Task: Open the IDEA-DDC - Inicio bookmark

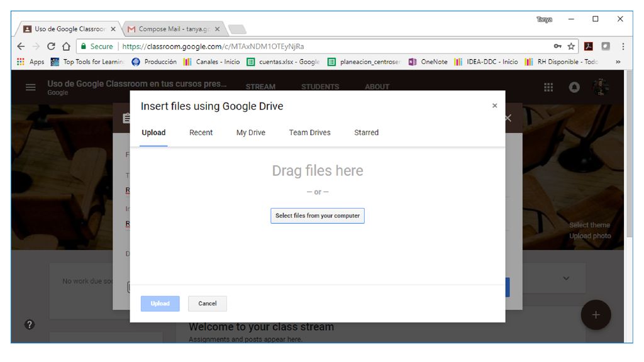Action: point(486,62)
